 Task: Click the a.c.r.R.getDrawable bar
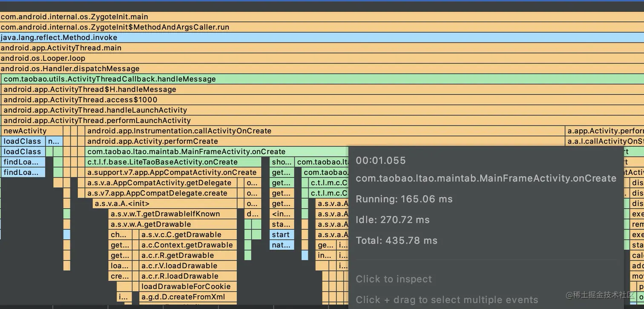tap(188, 255)
